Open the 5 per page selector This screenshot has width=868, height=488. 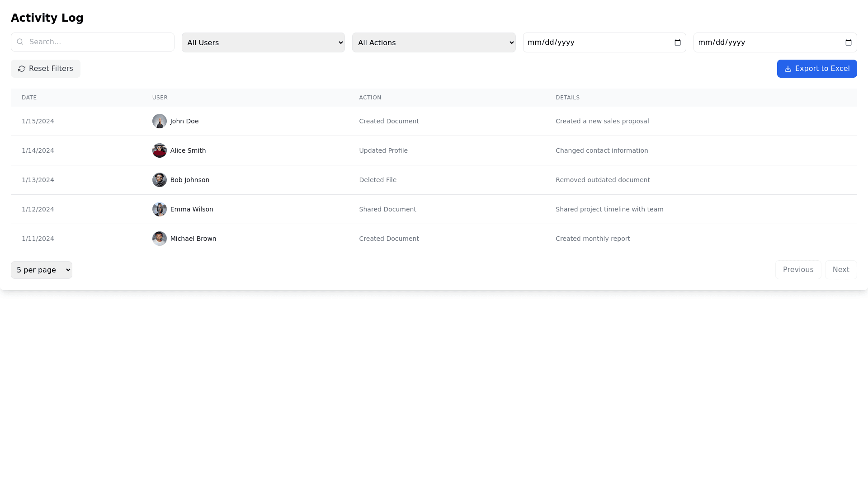click(42, 270)
